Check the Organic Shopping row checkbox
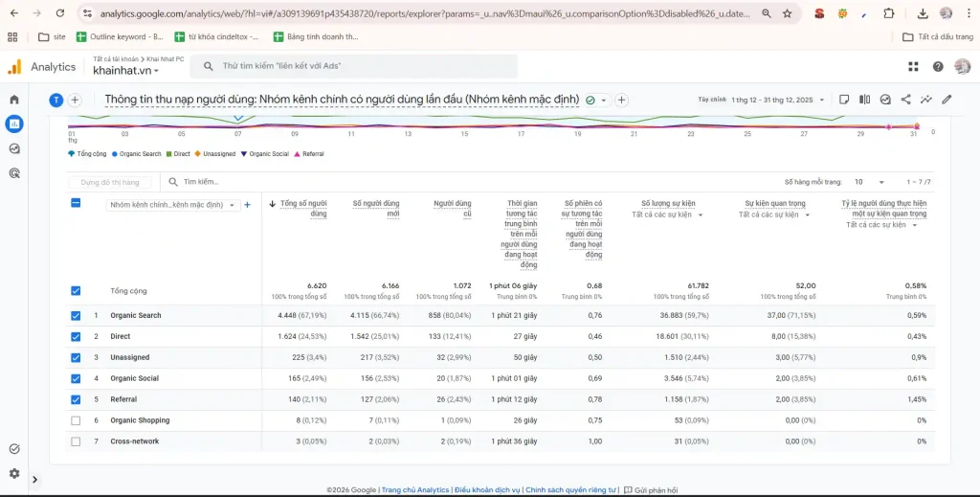 coord(76,420)
